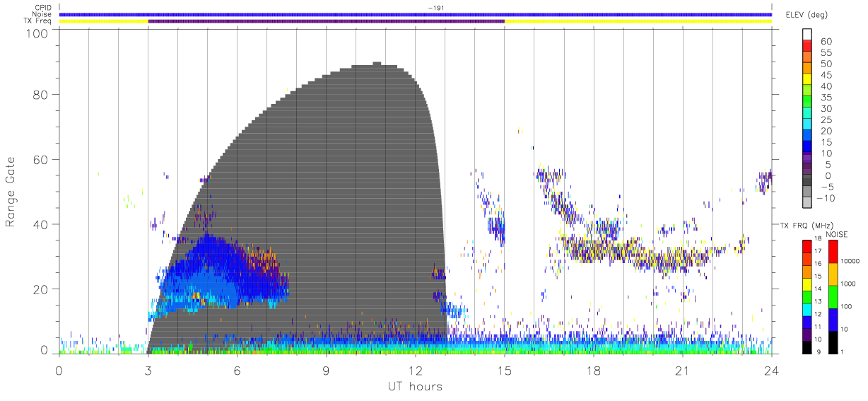Click the 40 tick on the Range Gate axis

(40, 224)
